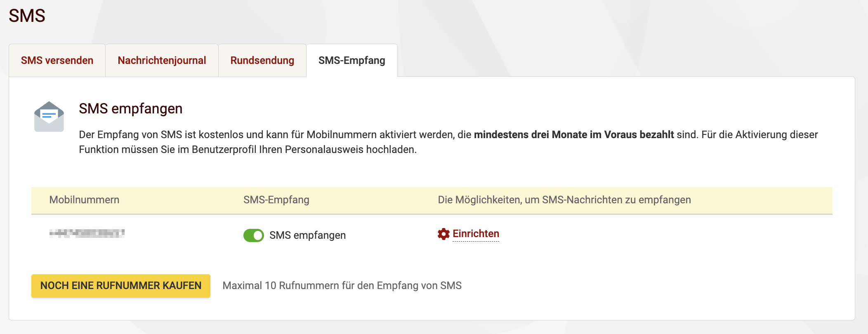
Task: Disable the green SMS empfangen switch
Action: 254,235
